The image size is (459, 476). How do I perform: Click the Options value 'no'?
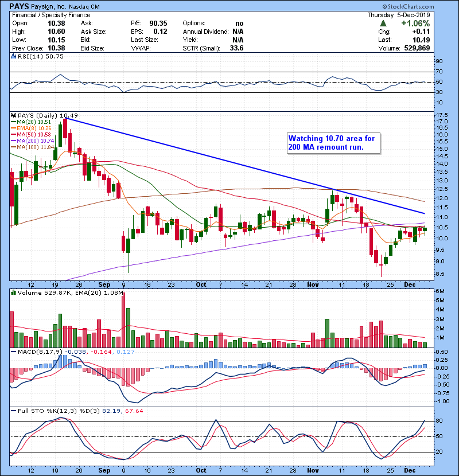(x=239, y=24)
